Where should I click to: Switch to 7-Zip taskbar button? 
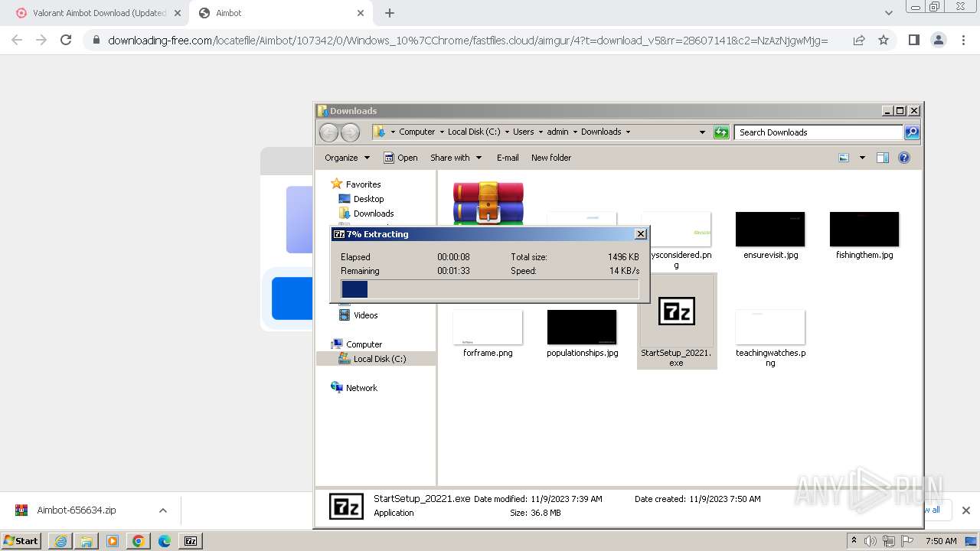point(191,540)
